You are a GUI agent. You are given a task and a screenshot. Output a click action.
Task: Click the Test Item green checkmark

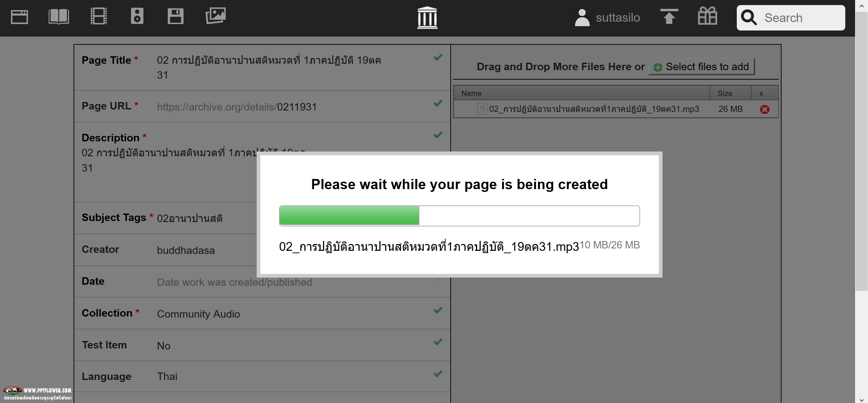(x=438, y=342)
